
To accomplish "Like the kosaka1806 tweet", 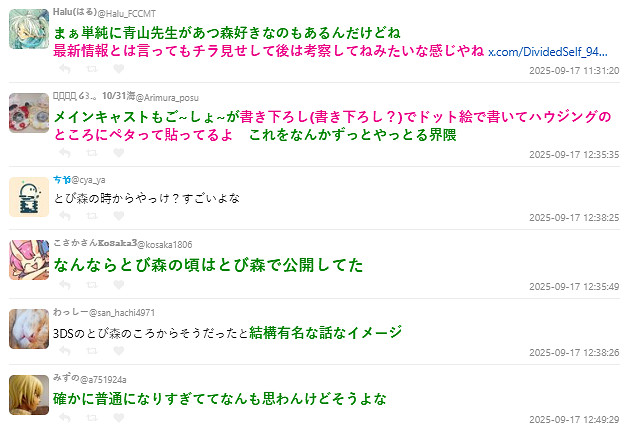I will pyautogui.click(x=119, y=285).
